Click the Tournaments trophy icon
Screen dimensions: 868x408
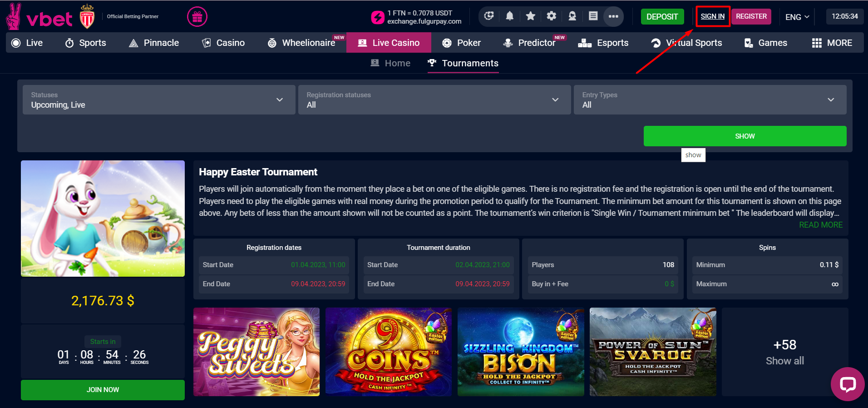tap(432, 63)
